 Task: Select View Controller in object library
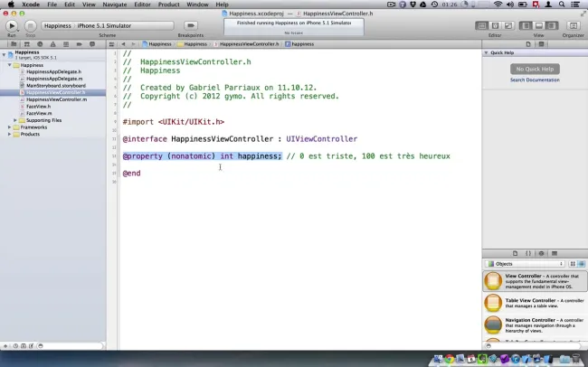click(x=536, y=281)
